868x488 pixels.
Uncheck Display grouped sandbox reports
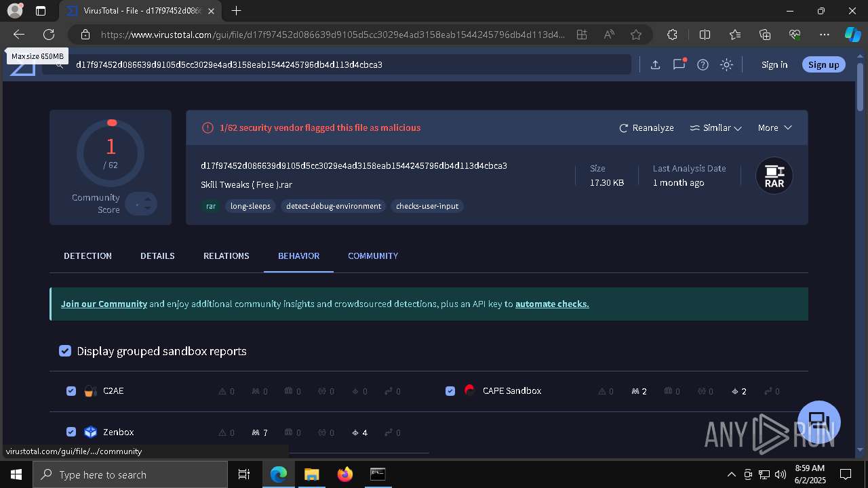(65, 350)
